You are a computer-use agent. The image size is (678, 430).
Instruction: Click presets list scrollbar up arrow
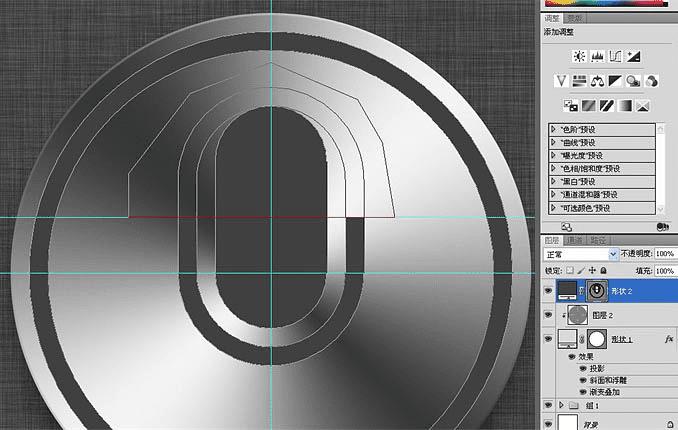click(660, 129)
